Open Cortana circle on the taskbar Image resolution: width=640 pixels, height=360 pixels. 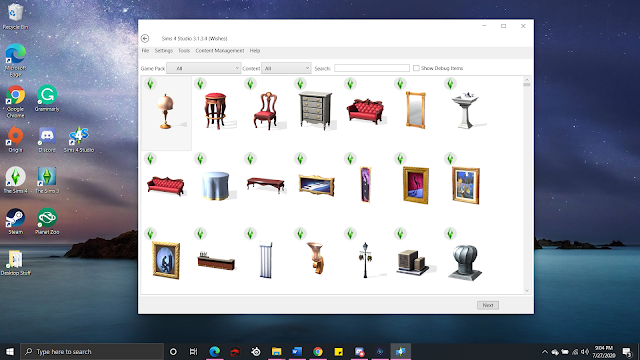click(173, 351)
